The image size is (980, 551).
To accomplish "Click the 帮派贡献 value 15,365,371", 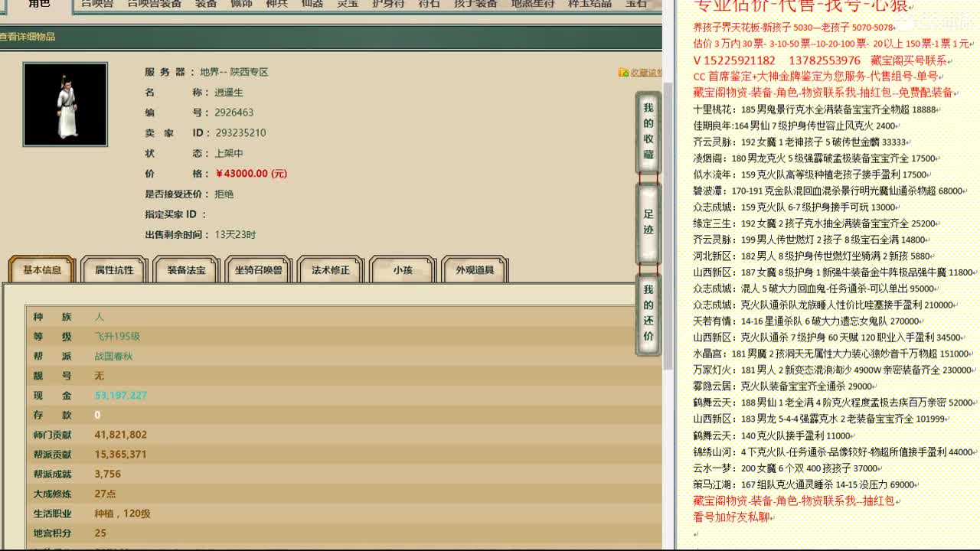I will (x=121, y=455).
